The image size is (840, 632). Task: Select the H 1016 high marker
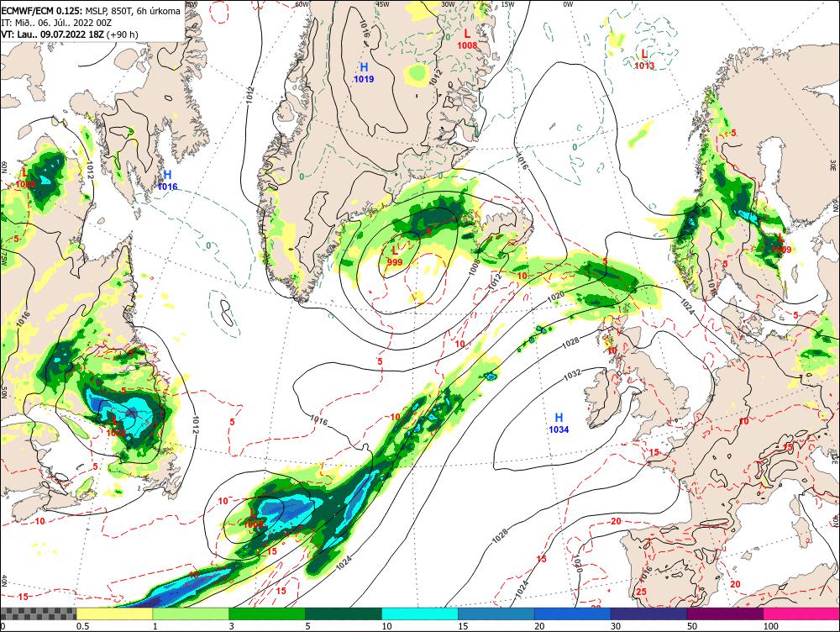167,180
